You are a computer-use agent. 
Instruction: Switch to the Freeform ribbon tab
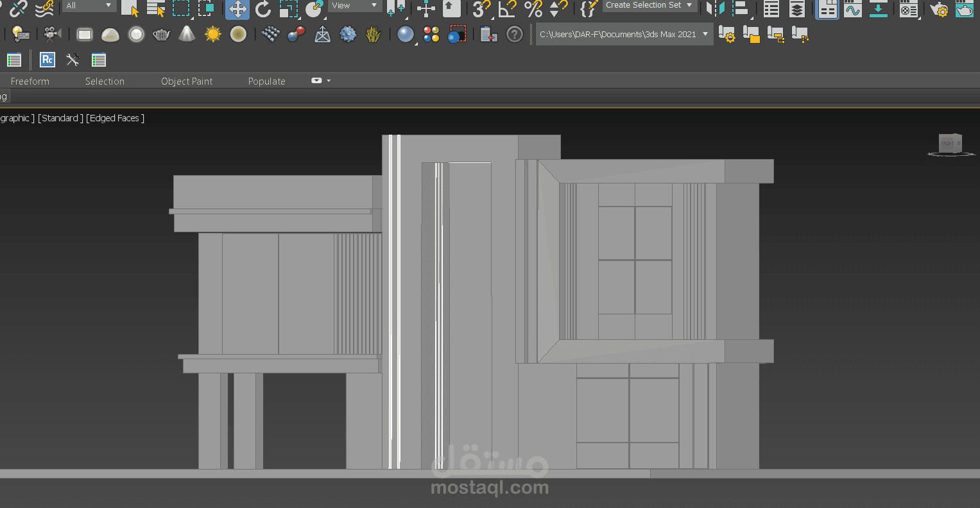pos(30,81)
